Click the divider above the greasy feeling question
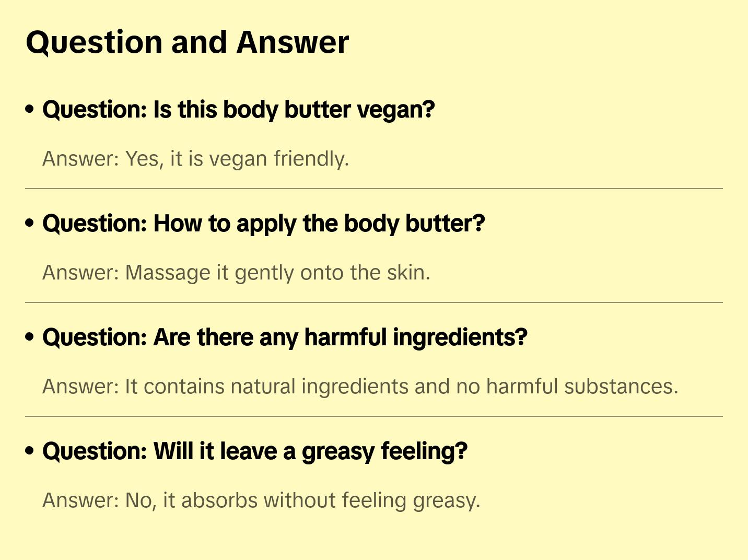The width and height of the screenshot is (748, 560). tap(374, 416)
